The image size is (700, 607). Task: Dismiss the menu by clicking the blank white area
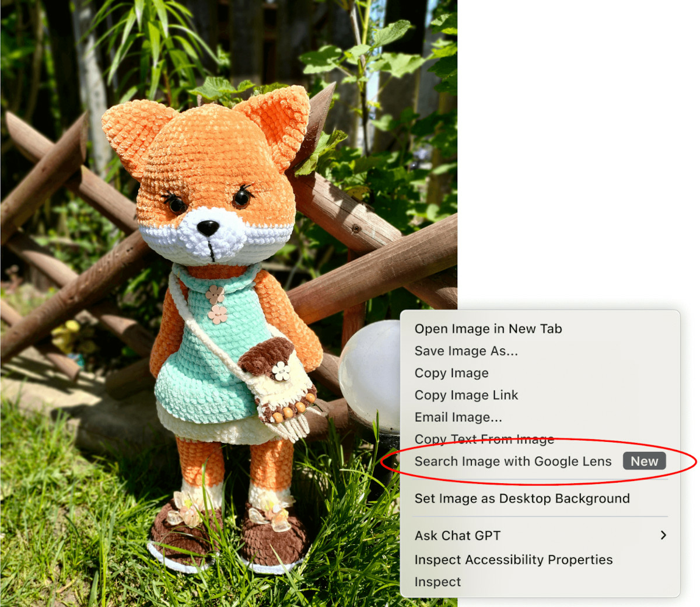pos(577,146)
